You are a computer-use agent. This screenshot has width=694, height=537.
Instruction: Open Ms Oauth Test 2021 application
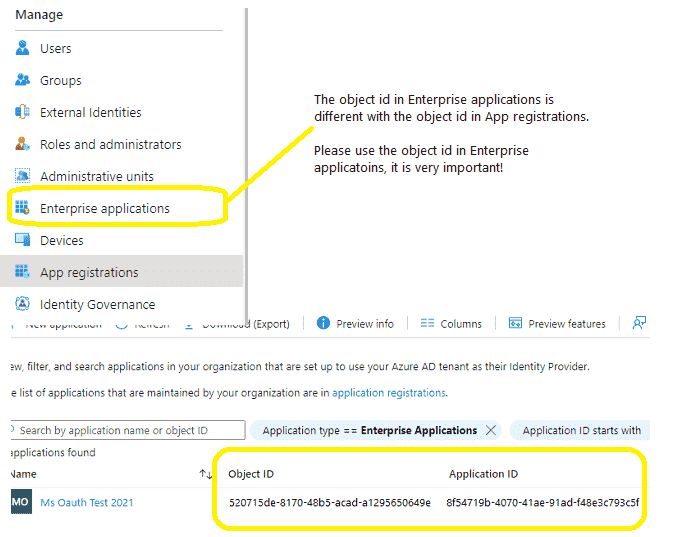pos(87,502)
